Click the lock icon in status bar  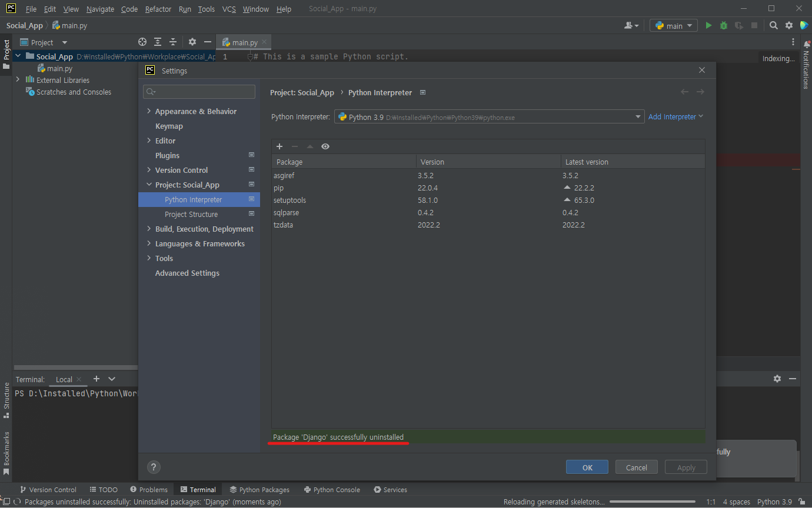[x=802, y=502]
